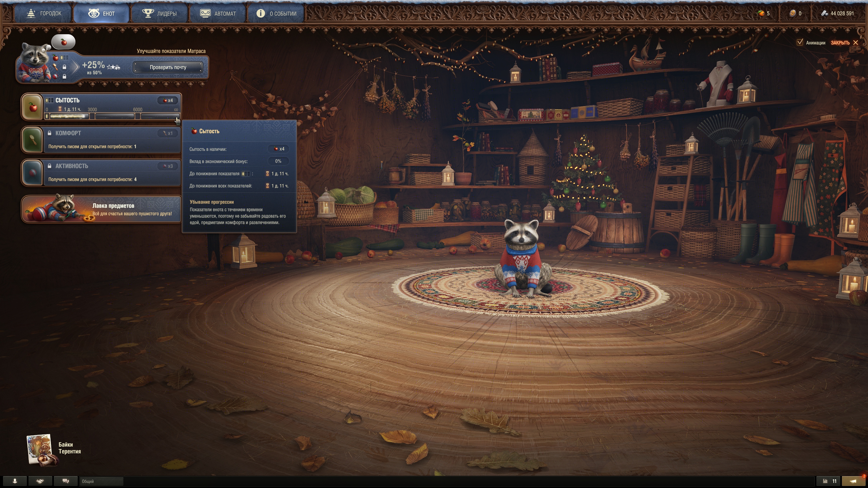
Task: Click the player silhouette icon in bottom bar
Action: [x=15, y=481]
